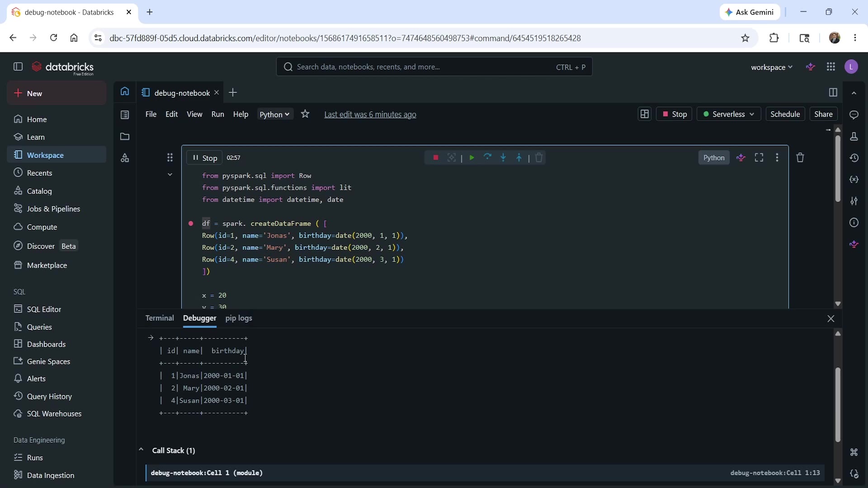Open the keyboard shortcuts command icon
Screen dimensions: 868x488
pos(854,452)
